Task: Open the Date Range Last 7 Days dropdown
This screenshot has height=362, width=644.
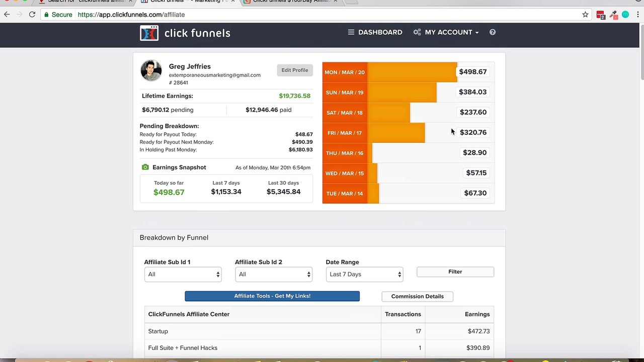Action: (x=364, y=275)
